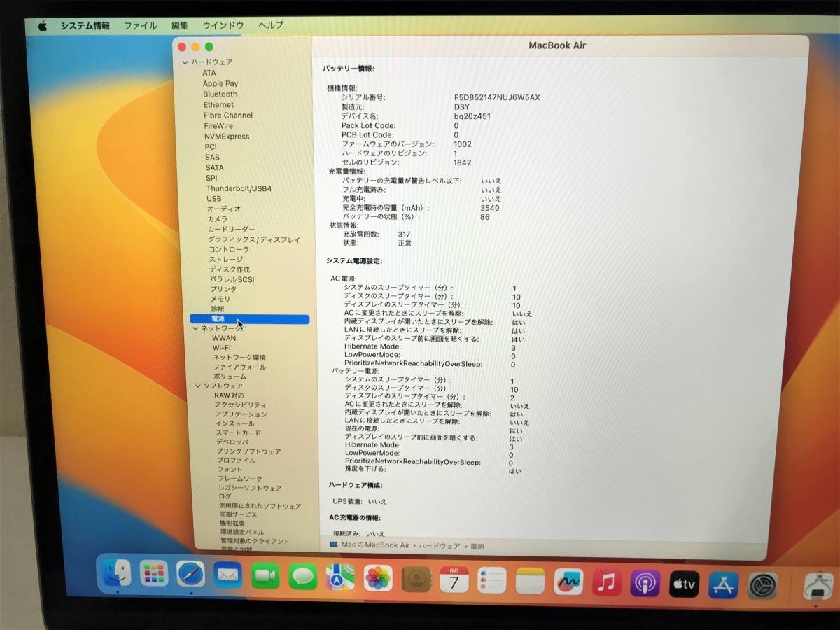Launch Safari from the Dock
840x630 pixels.
click(x=190, y=575)
